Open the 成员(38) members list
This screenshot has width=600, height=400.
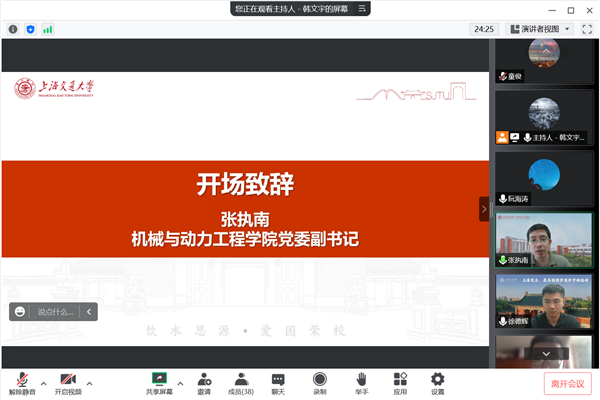(x=241, y=382)
